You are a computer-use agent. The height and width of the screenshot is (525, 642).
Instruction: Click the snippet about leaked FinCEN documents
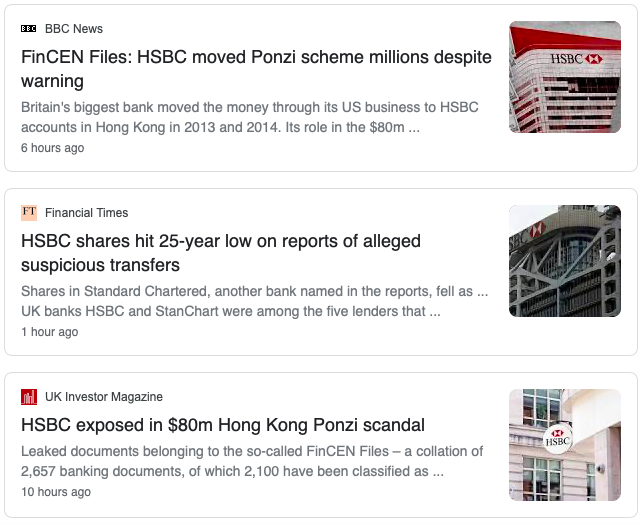[252, 461]
